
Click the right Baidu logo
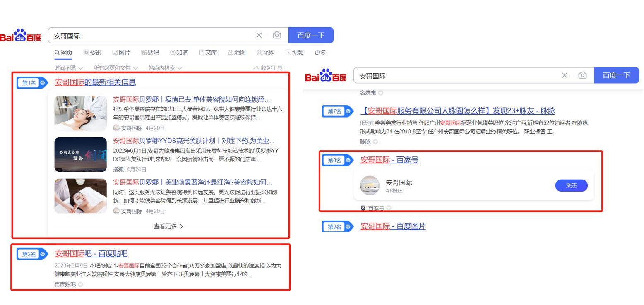(326, 75)
